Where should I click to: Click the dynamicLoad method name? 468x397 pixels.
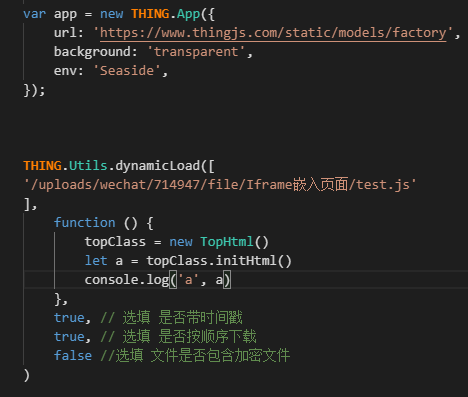click(158, 166)
